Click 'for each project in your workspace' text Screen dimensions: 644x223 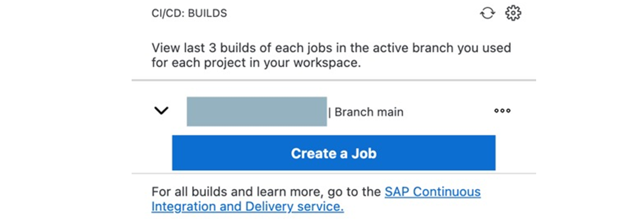tap(256, 63)
